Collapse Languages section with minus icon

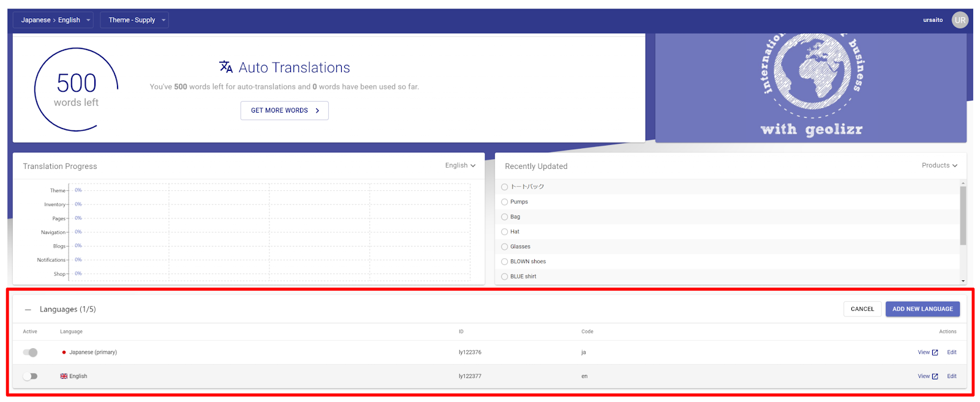coord(28,310)
